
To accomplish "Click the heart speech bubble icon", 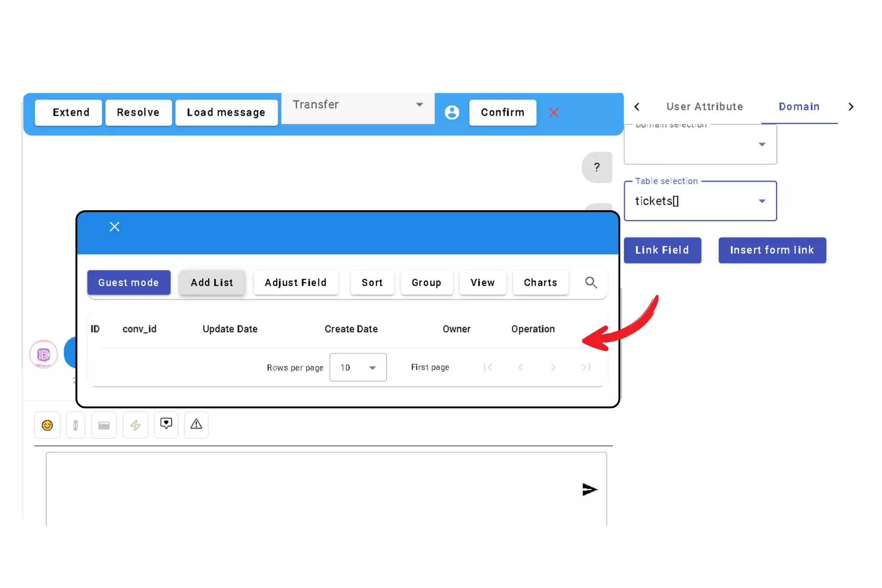I will click(166, 424).
